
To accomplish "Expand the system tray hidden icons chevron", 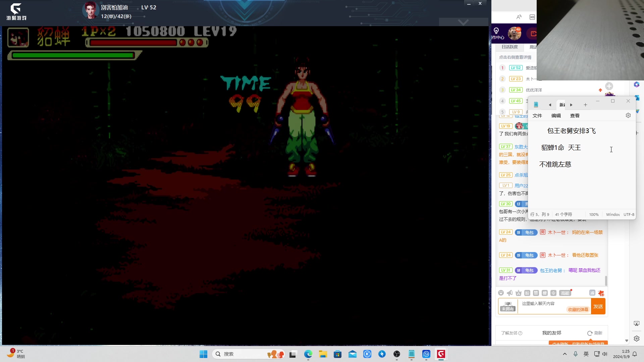I will pyautogui.click(x=565, y=354).
